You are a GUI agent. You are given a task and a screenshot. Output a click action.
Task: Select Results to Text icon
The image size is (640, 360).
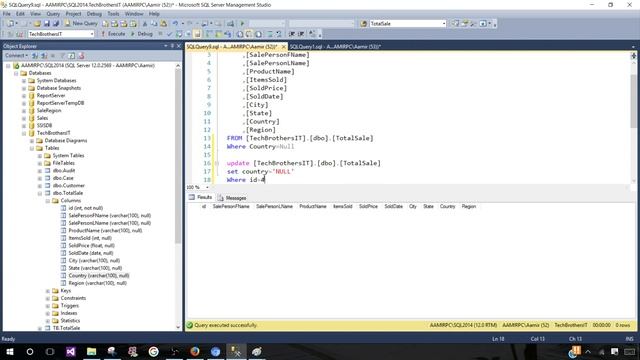240,34
